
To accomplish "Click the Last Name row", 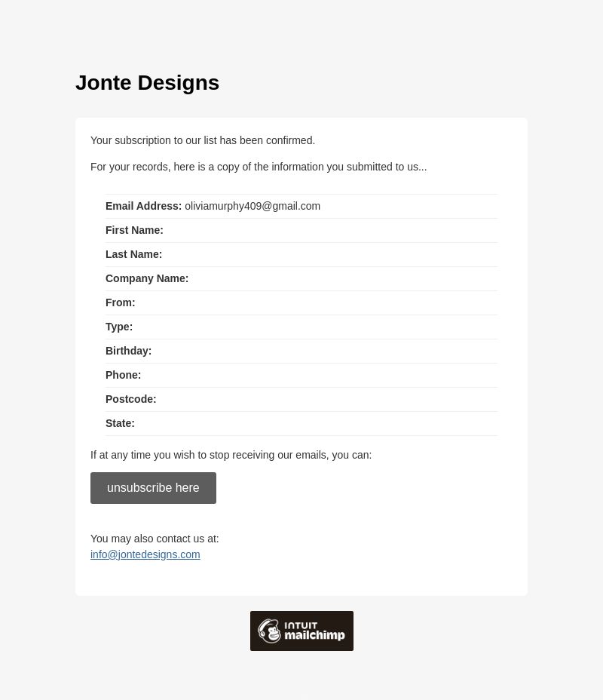I will pyautogui.click(x=301, y=254).
